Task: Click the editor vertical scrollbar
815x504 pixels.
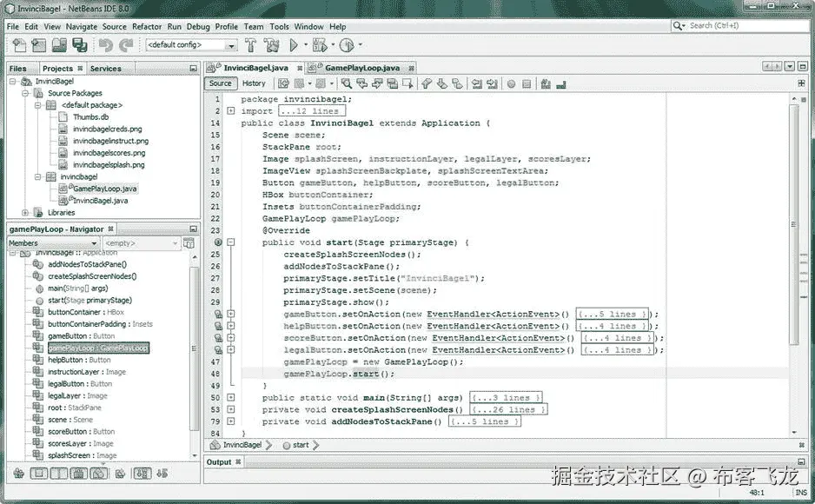Action: click(x=794, y=223)
